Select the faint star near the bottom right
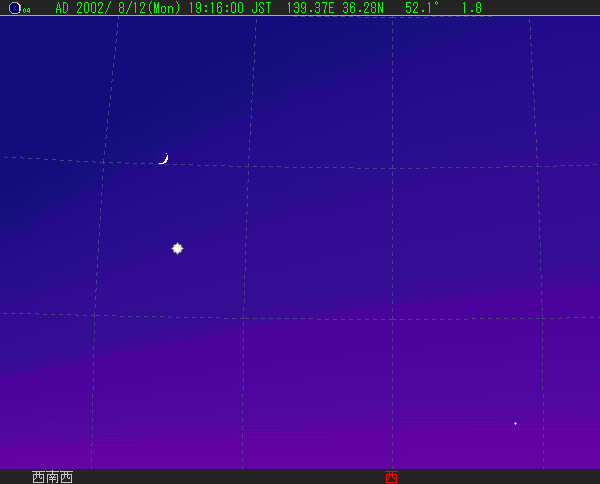600x484 pixels. click(515, 424)
